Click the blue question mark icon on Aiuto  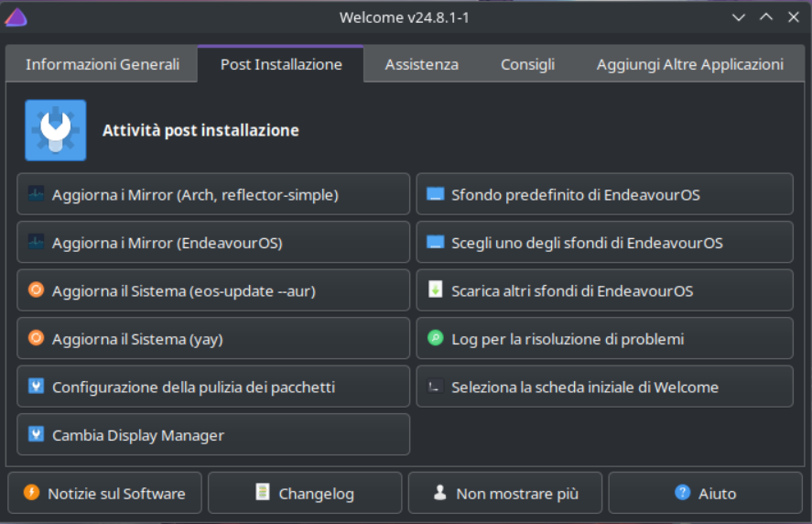pyautogui.click(x=683, y=492)
